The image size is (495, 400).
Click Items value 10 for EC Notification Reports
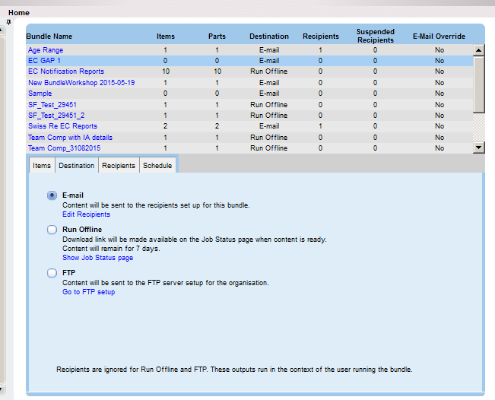click(166, 71)
